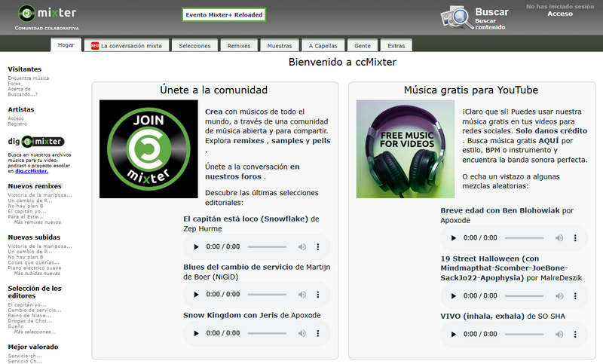Open the Gente tab

click(x=363, y=46)
